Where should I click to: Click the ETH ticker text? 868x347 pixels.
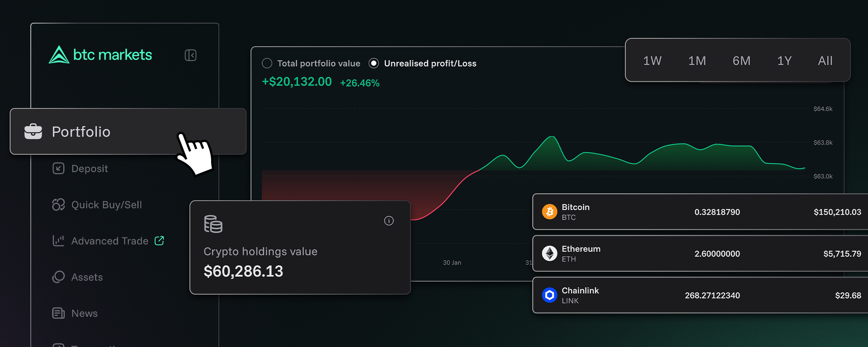[569, 259]
